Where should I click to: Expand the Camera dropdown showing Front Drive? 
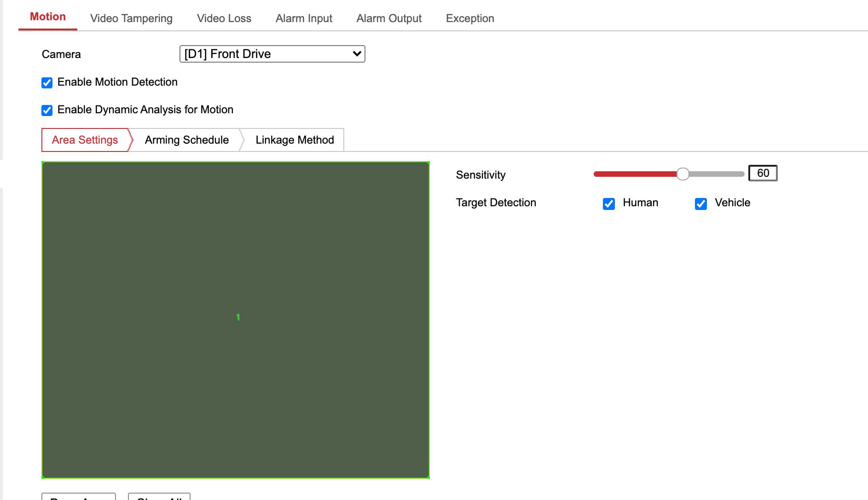tap(272, 54)
